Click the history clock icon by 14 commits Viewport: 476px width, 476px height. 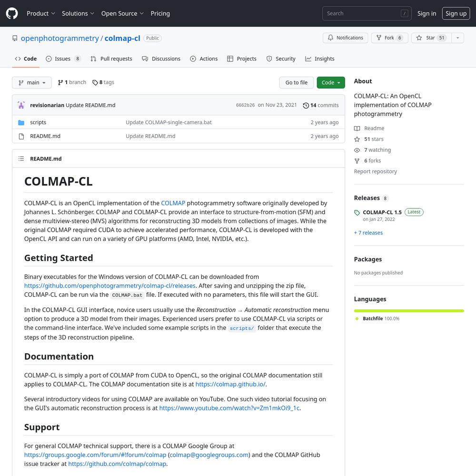pyautogui.click(x=306, y=105)
